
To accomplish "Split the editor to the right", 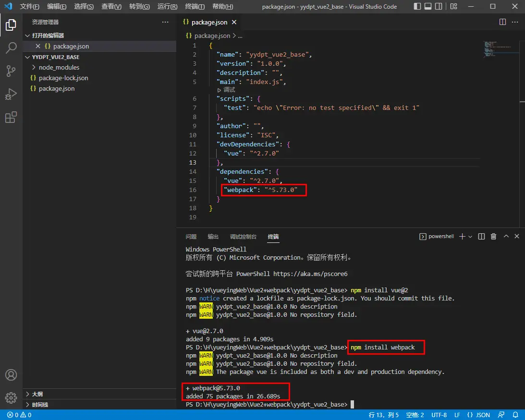I will (x=502, y=22).
